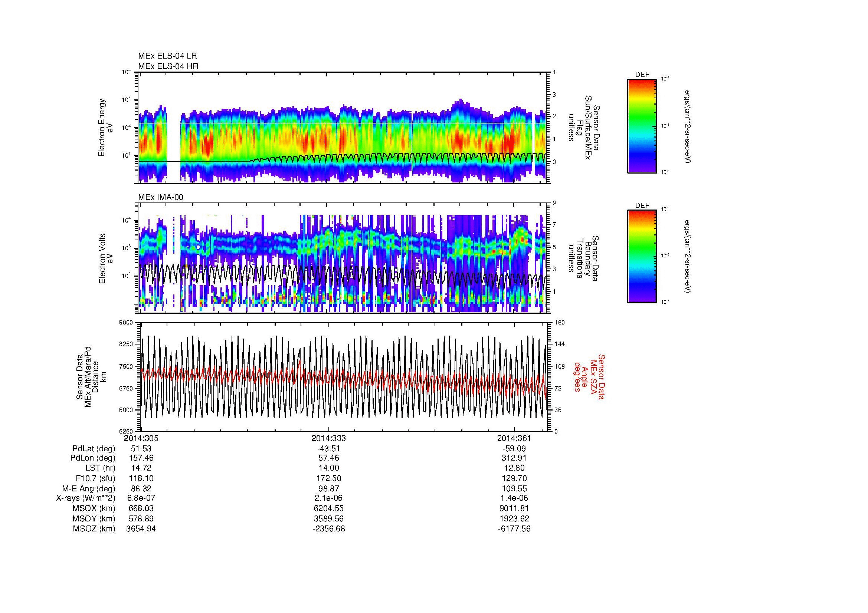Click the X-rays value 6.8e-07

coord(141,498)
